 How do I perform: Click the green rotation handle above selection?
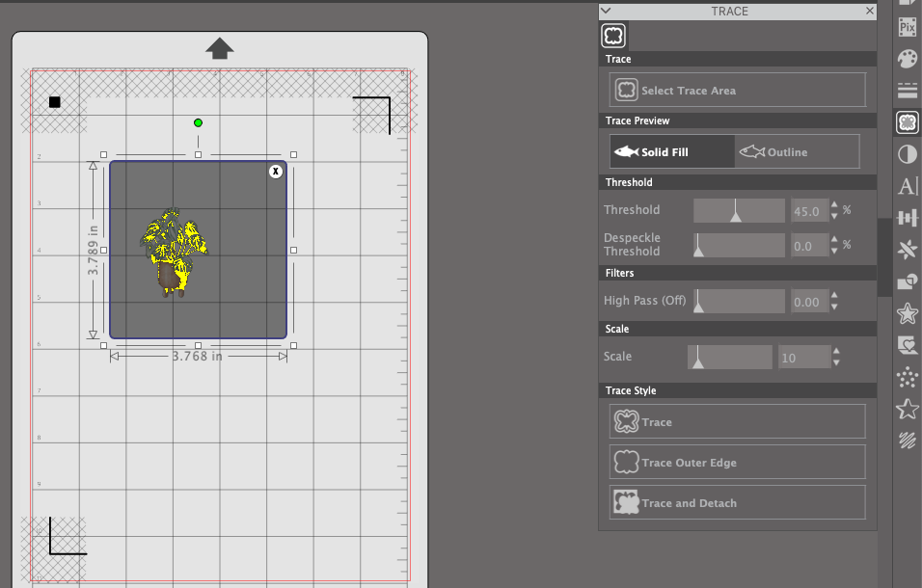coord(198,122)
